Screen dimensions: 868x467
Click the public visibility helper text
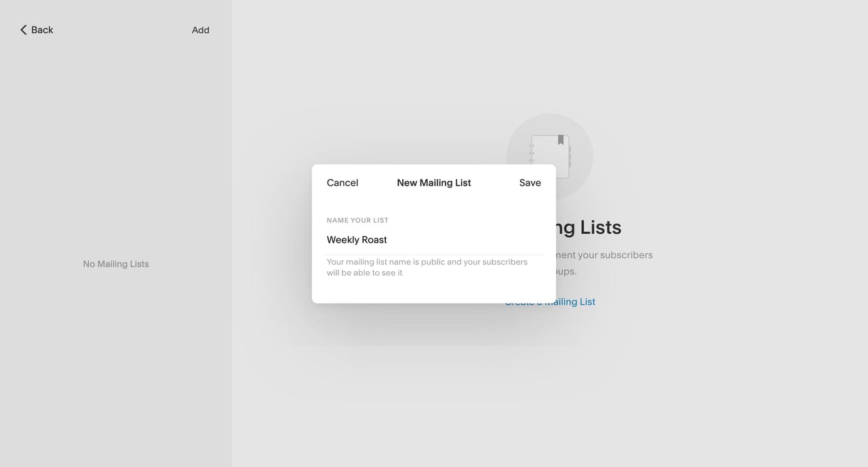(x=427, y=267)
